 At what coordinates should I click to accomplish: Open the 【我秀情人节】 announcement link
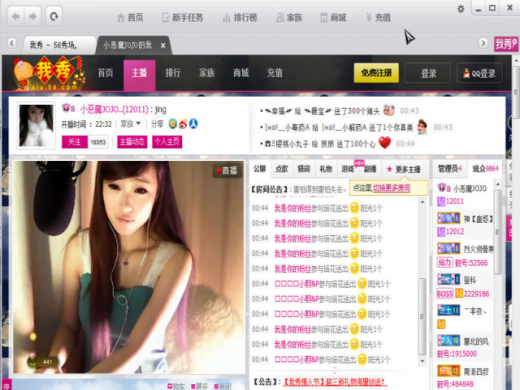tap(334, 382)
